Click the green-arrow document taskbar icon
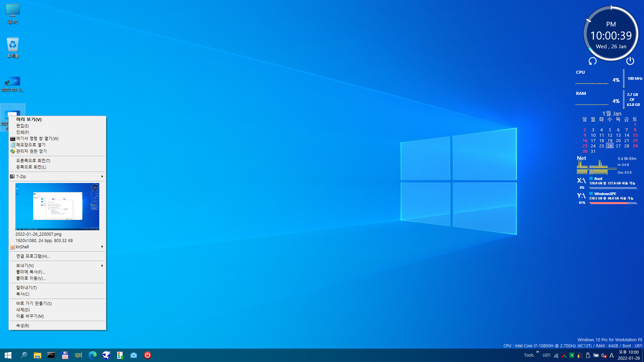The width and height of the screenshot is (644, 362). click(120, 355)
